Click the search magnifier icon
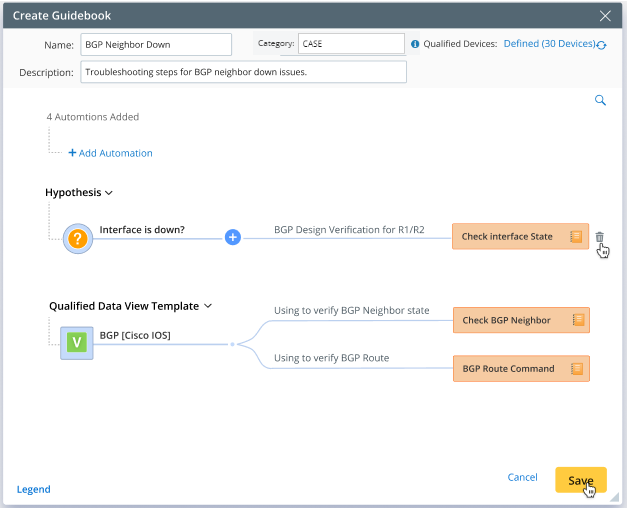Image resolution: width=628 pixels, height=508 pixels. coord(600,100)
